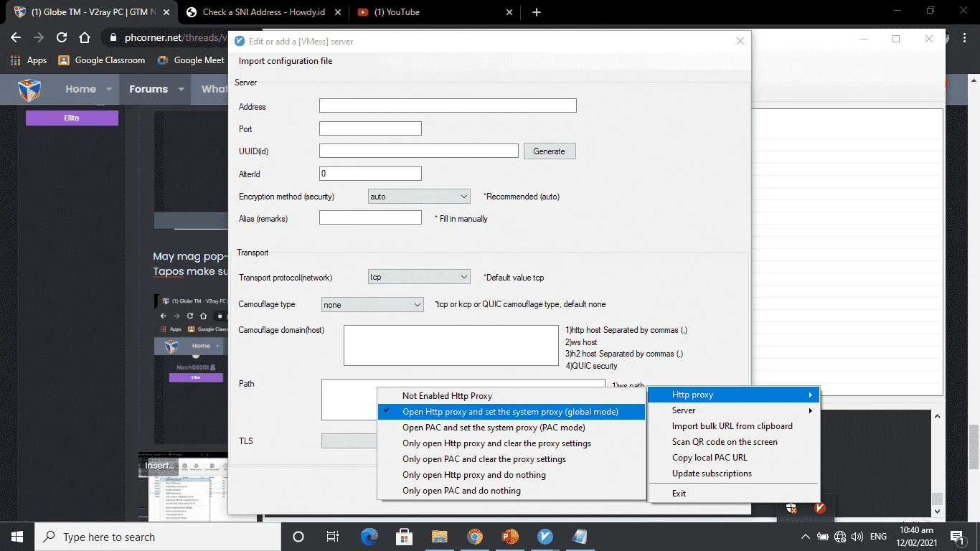Open Task View in the taskbar
Screen dimensions: 980x551
tap(333, 537)
